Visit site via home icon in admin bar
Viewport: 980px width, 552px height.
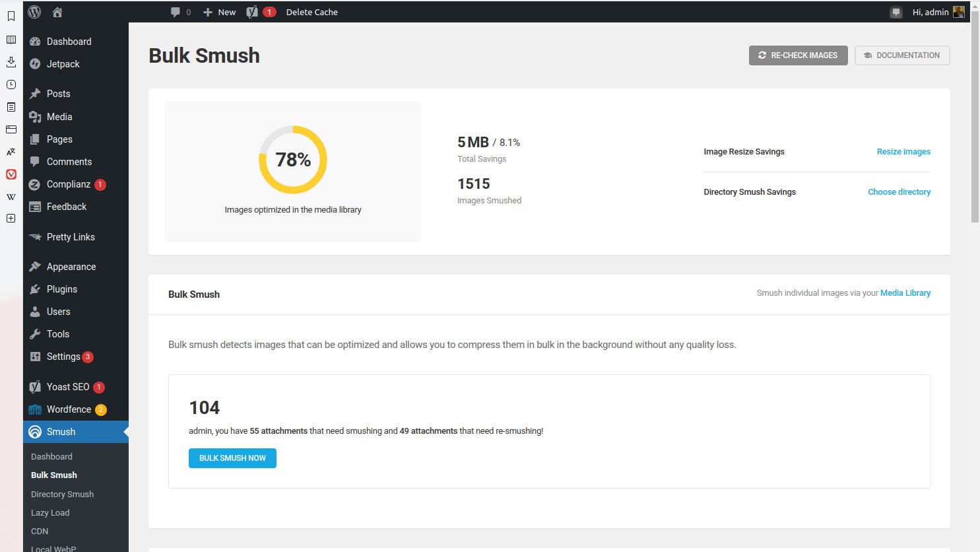(57, 12)
